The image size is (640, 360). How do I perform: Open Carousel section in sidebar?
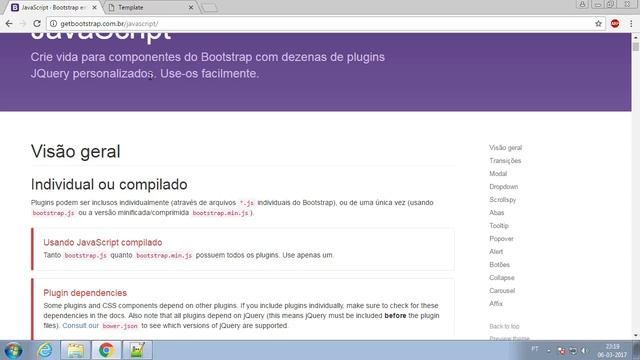[x=502, y=291]
